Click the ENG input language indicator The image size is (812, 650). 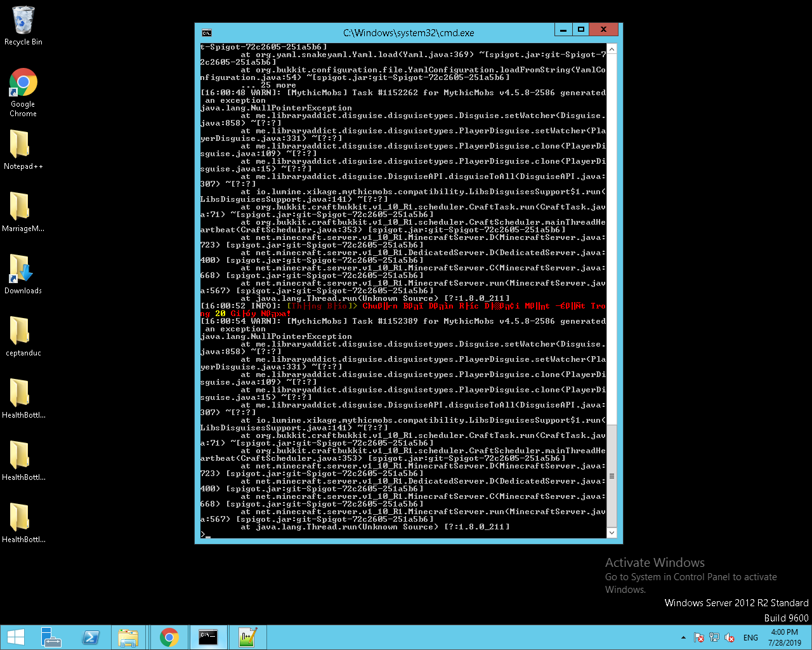(x=750, y=637)
